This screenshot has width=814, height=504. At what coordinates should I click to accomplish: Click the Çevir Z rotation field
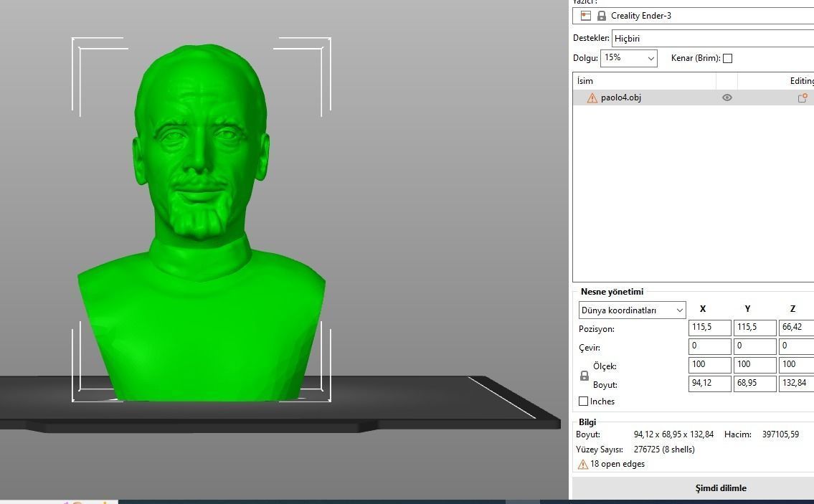click(797, 346)
